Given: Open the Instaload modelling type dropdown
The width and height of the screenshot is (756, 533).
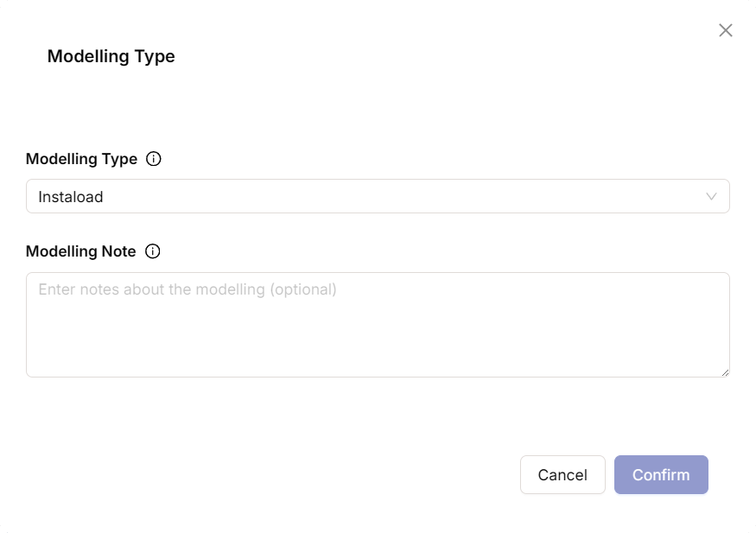Looking at the screenshot, I should (378, 196).
